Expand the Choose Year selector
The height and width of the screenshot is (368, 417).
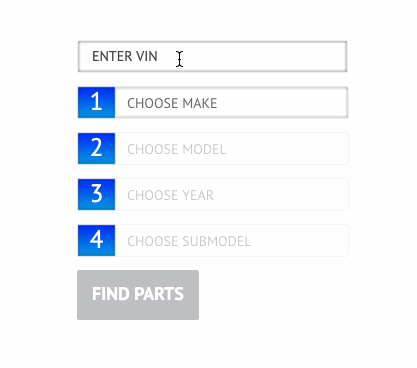231,194
